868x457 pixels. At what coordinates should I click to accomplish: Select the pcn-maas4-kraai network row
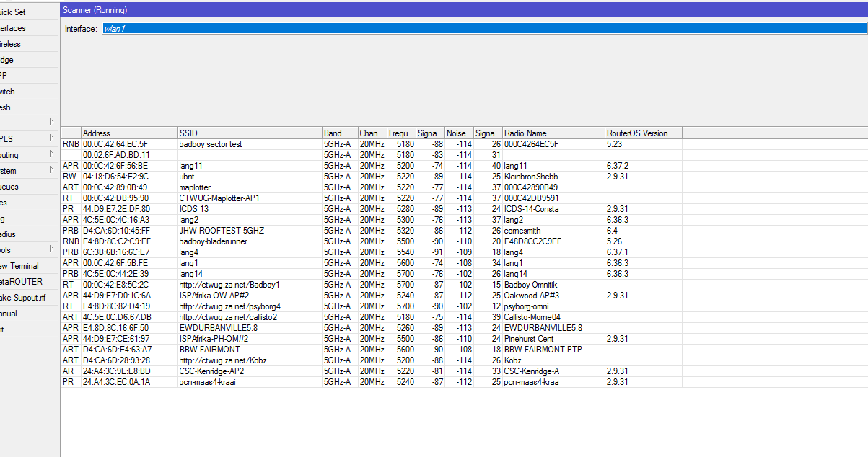click(x=207, y=382)
